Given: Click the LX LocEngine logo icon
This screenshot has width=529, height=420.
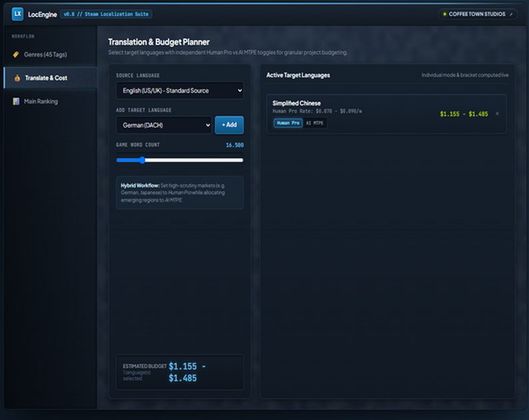Looking at the screenshot, I should (x=17, y=14).
